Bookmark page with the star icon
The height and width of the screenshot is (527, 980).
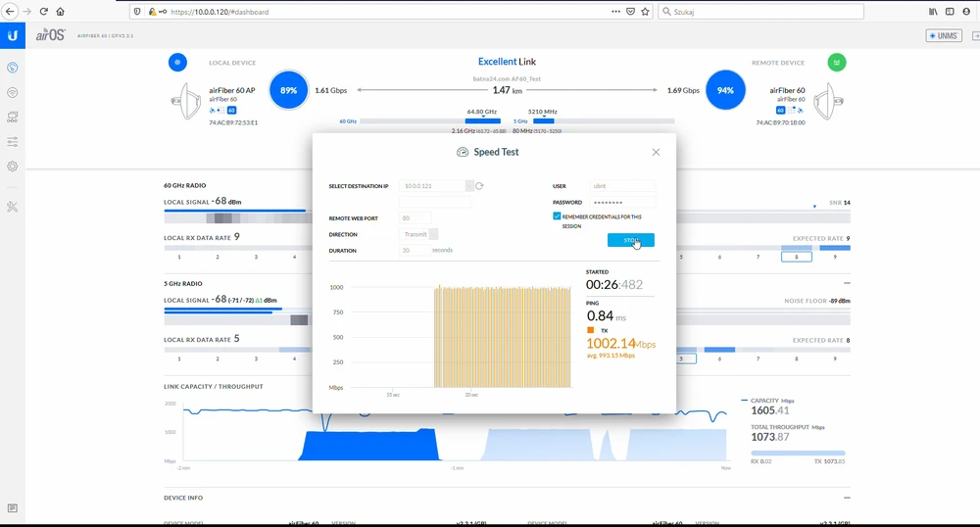click(x=645, y=11)
